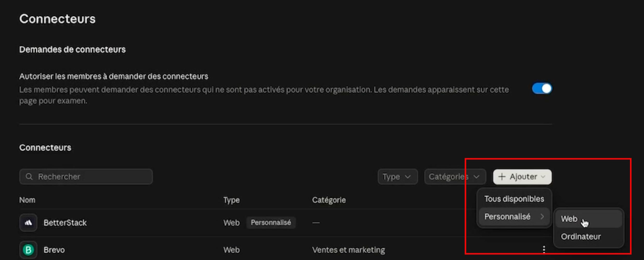This screenshot has width=644, height=260.
Task: Click the Personnalisé badge on BetterStack row
Action: 271,223
